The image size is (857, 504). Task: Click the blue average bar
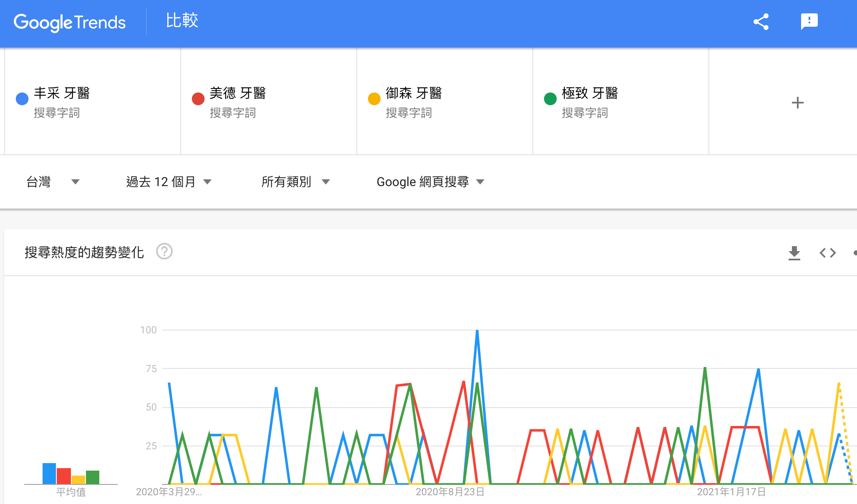[49, 474]
